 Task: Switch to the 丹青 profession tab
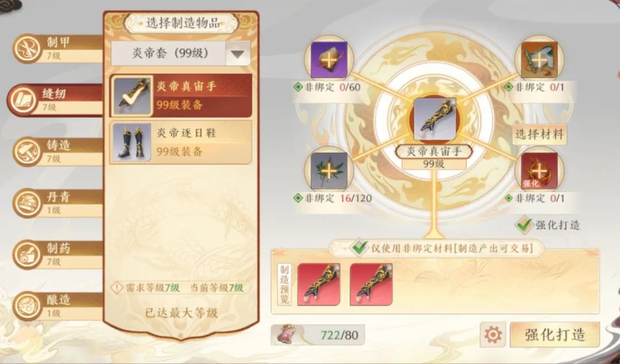(x=58, y=203)
